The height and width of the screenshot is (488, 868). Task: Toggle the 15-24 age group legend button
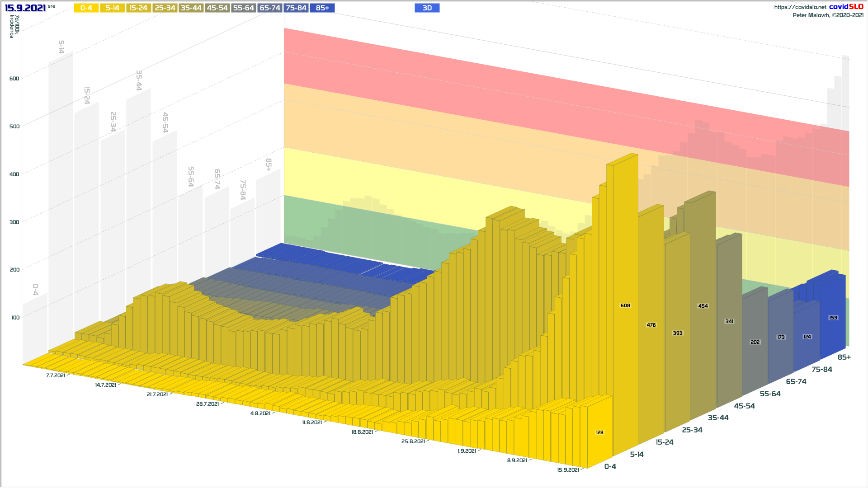[138, 8]
